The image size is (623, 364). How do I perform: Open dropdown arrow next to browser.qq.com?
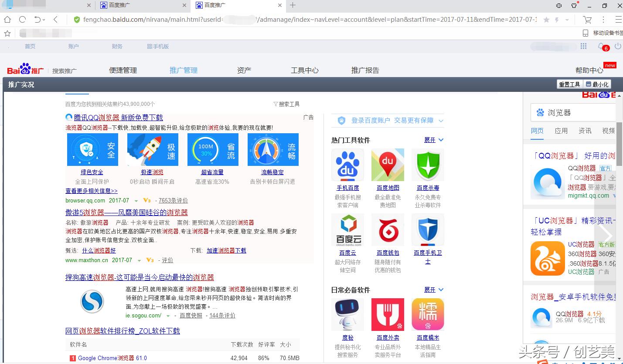pyautogui.click(x=136, y=201)
